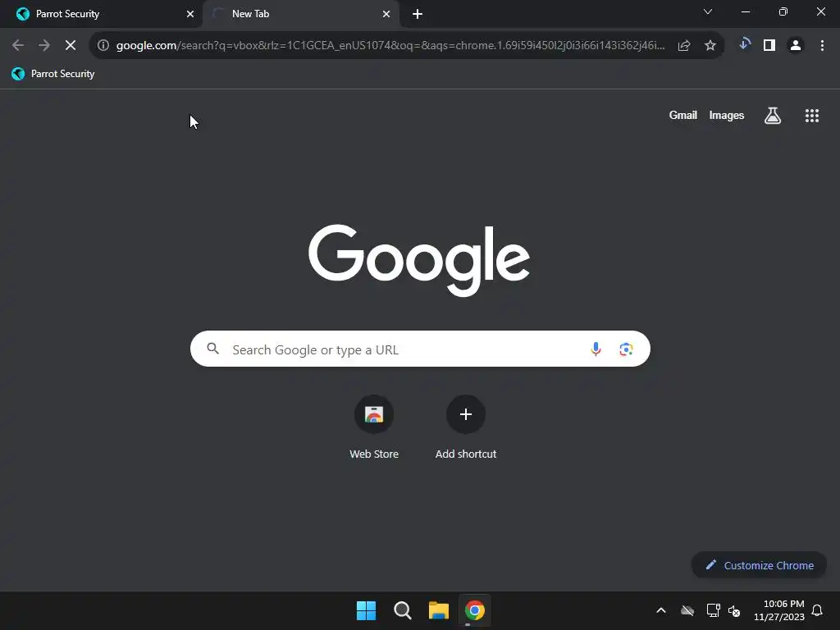Open File Explorer from taskbar
Screen dimensions: 840x630
[x=438, y=610]
